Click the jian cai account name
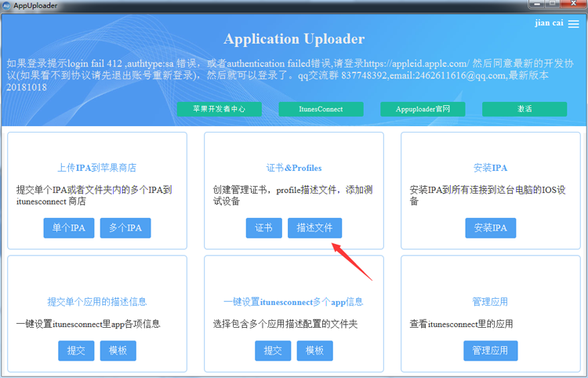588x378 pixels. tap(549, 23)
